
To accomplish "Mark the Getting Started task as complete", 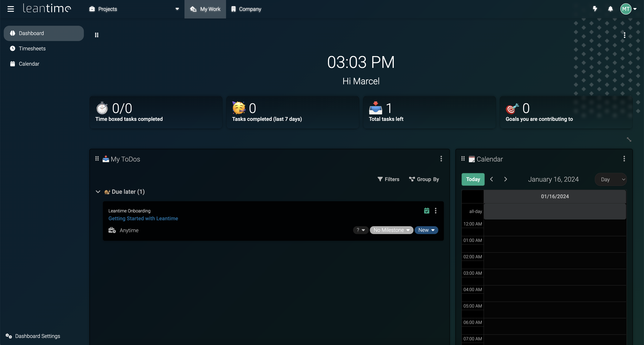I will point(427,210).
